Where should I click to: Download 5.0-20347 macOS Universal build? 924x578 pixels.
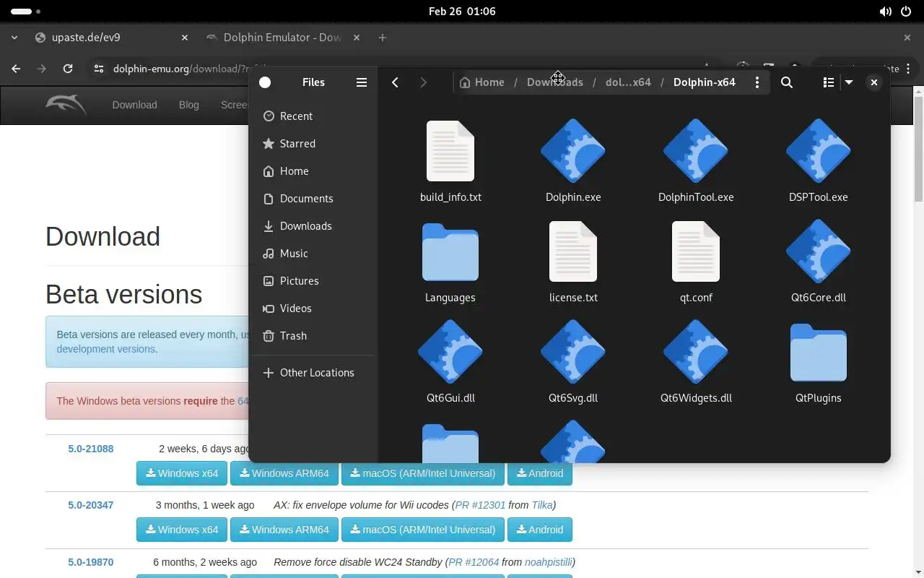pyautogui.click(x=423, y=530)
